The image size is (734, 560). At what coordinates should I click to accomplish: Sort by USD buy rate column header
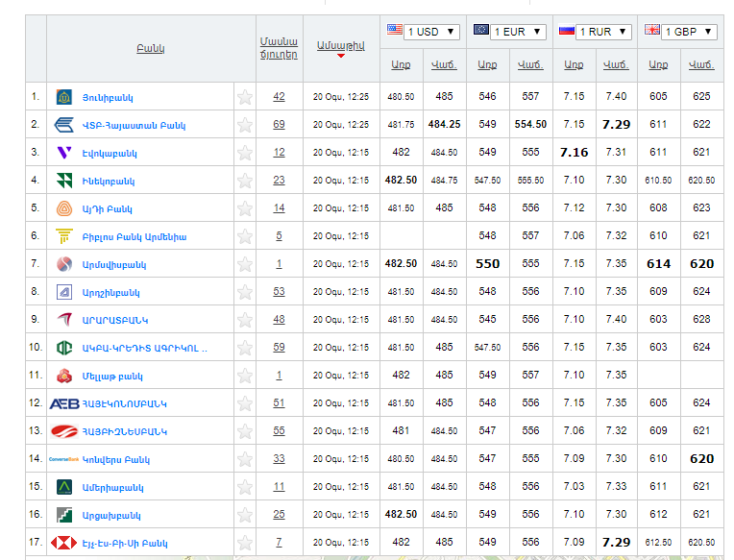[401, 65]
